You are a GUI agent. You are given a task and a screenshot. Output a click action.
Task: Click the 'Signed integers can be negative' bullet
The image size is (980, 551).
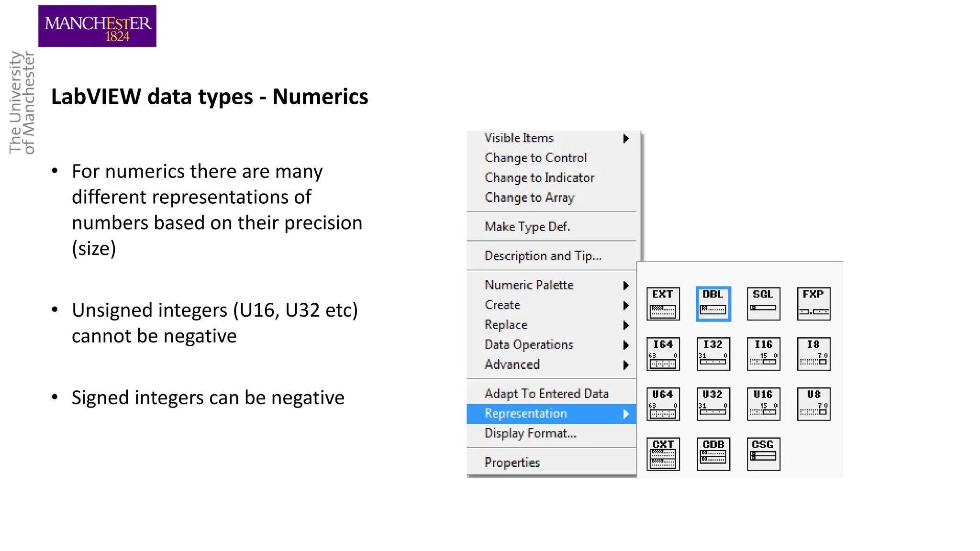[208, 398]
